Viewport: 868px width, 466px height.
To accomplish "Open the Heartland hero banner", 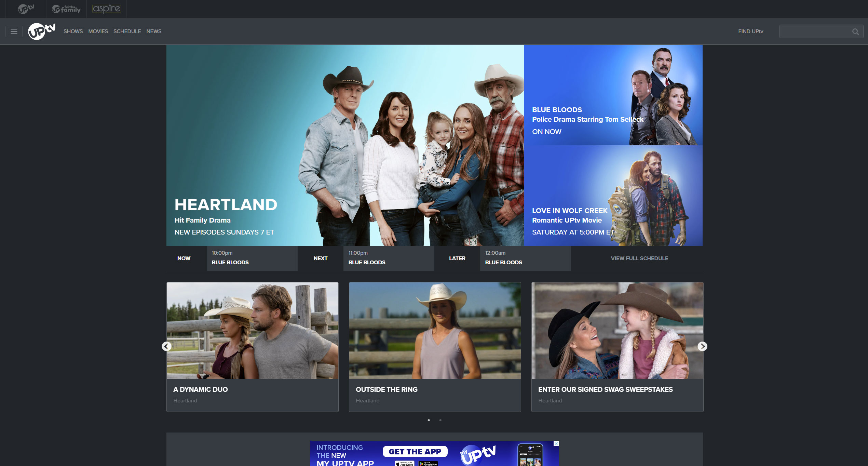I will coord(345,145).
